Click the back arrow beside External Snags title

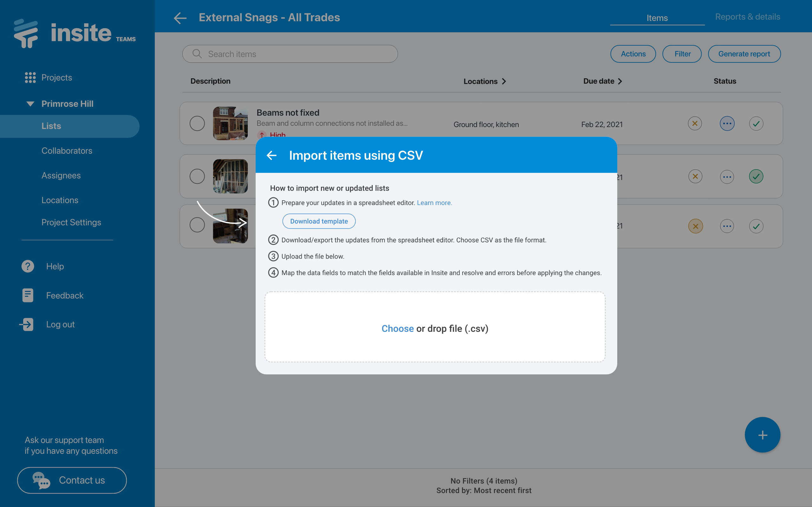tap(180, 18)
